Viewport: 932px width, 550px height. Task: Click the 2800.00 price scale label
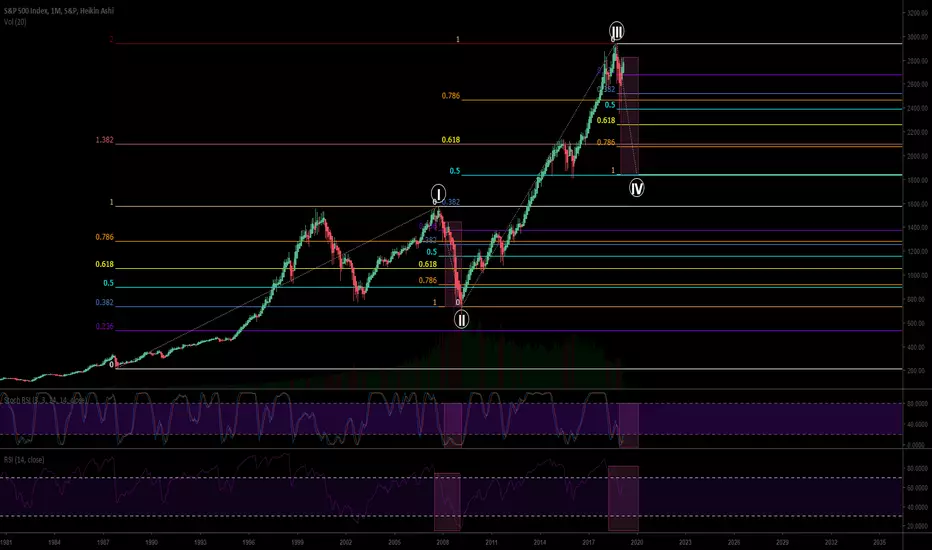(918, 61)
